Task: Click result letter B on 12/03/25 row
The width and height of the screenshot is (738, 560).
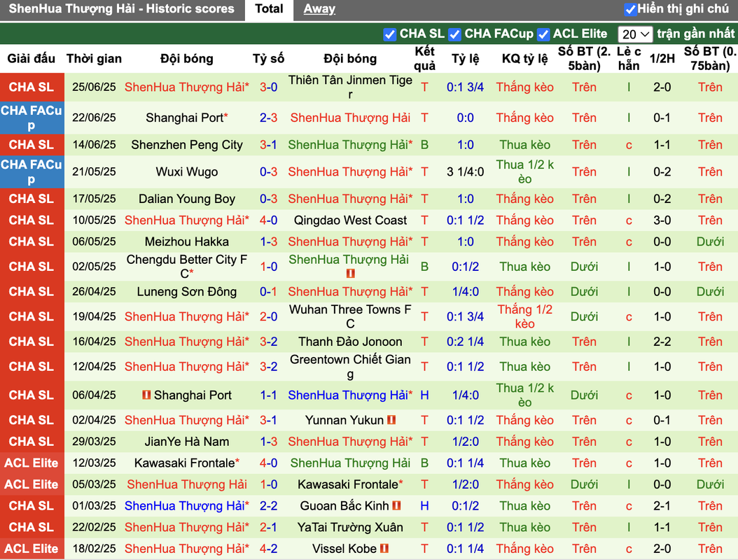Action: tap(424, 463)
